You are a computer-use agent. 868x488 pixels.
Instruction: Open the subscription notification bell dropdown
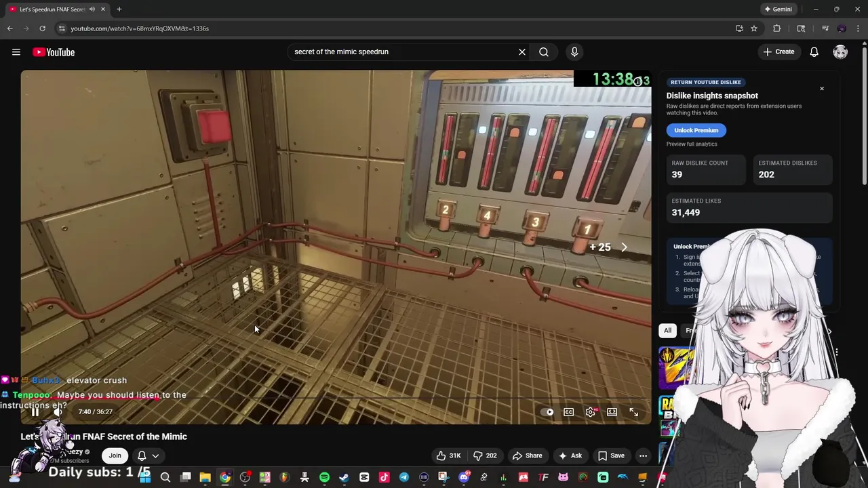[x=148, y=455]
